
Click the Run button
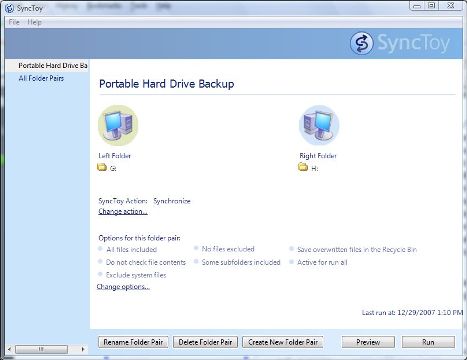click(x=428, y=342)
